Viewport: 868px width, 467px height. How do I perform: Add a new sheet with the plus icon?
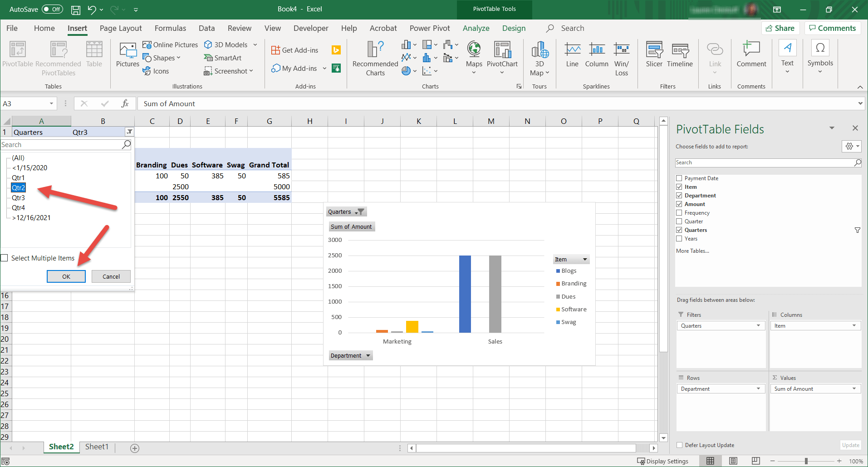(135, 448)
